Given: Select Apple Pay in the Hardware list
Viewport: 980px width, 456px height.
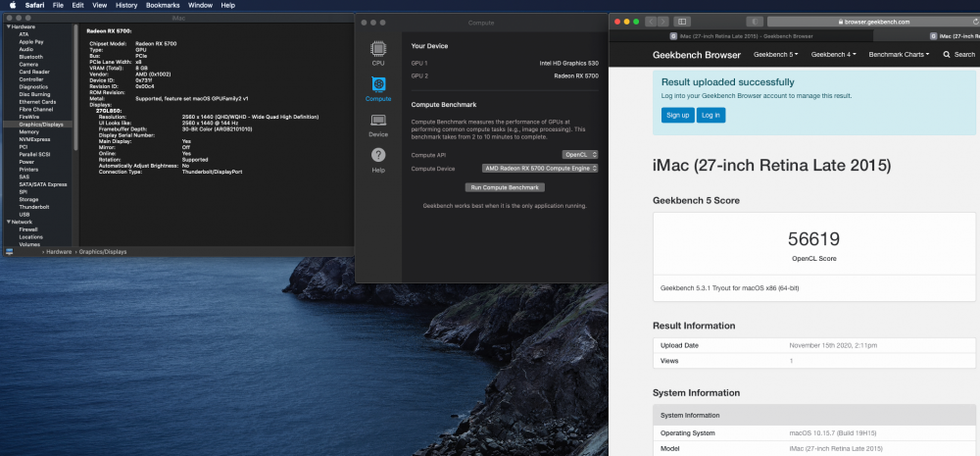Looking at the screenshot, I should pos(30,42).
